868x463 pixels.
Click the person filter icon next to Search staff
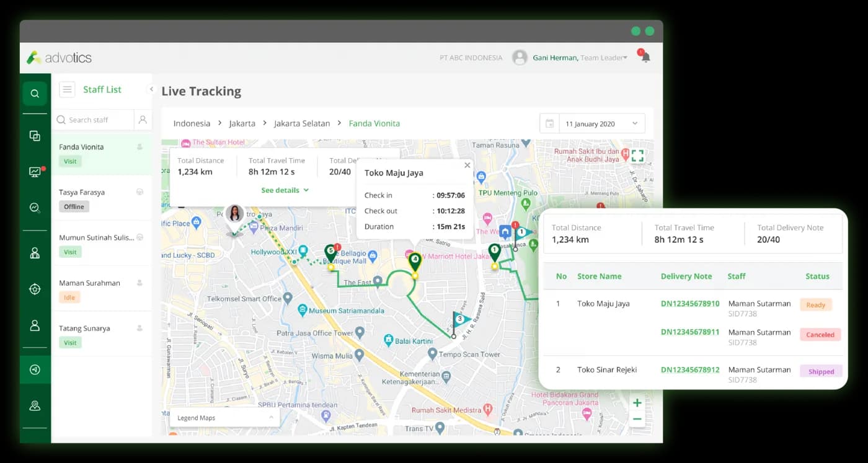tap(143, 120)
